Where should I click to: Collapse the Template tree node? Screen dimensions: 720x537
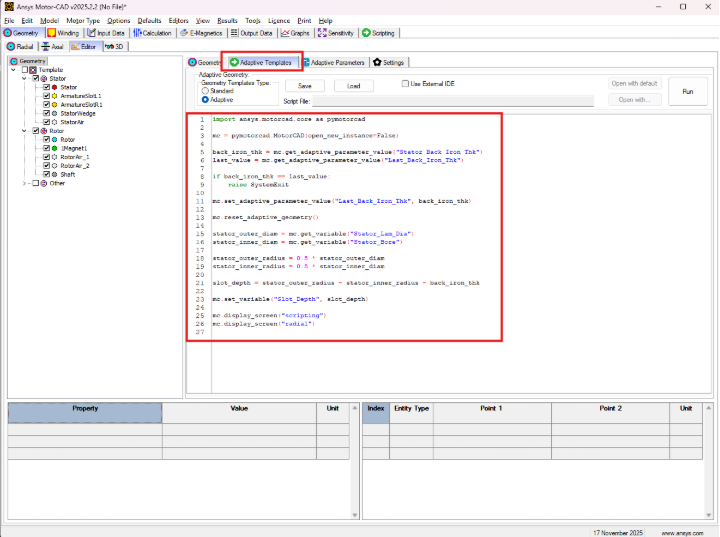click(x=14, y=70)
